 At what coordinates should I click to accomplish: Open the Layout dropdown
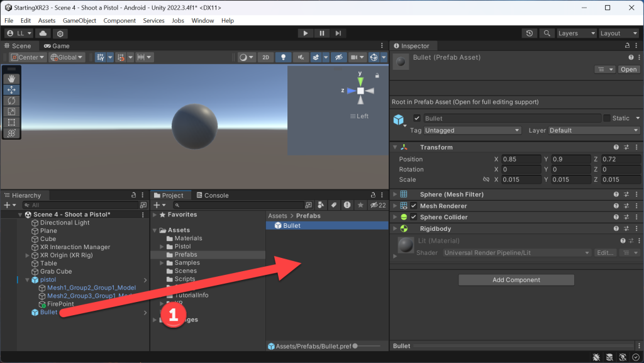click(619, 33)
